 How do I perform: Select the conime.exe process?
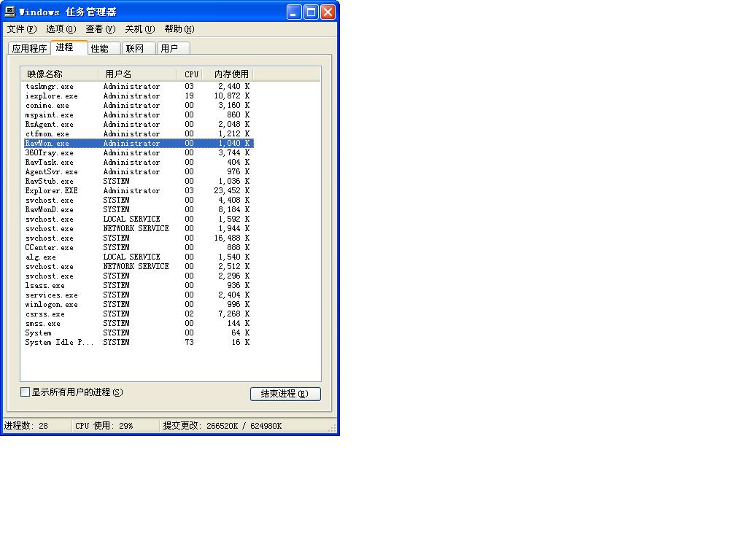[138, 106]
